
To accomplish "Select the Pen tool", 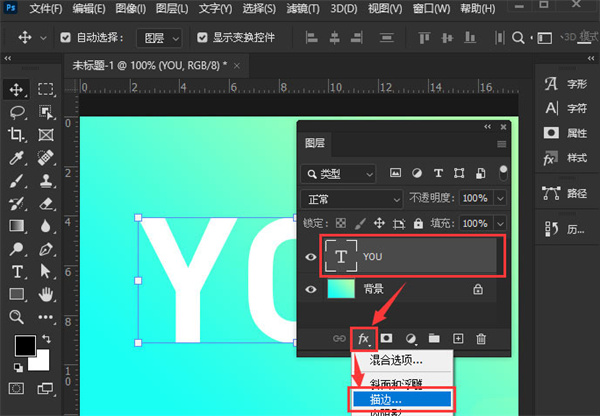I will click(x=46, y=249).
